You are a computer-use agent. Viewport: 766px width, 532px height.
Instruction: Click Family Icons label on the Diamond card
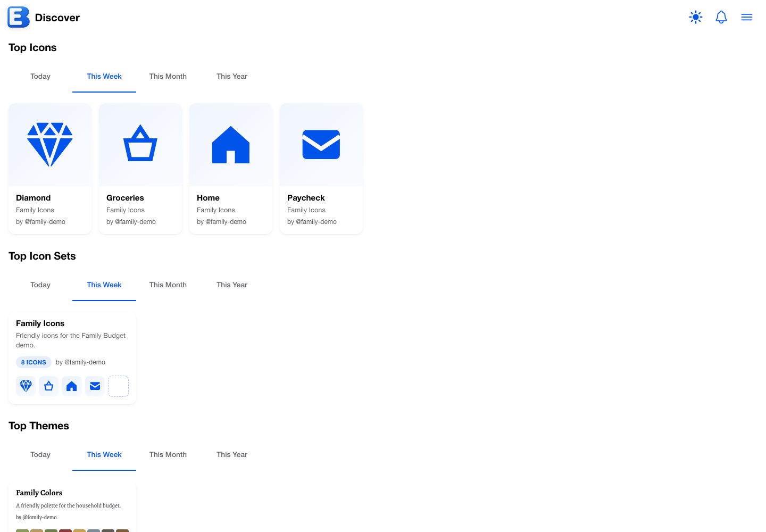coord(35,210)
